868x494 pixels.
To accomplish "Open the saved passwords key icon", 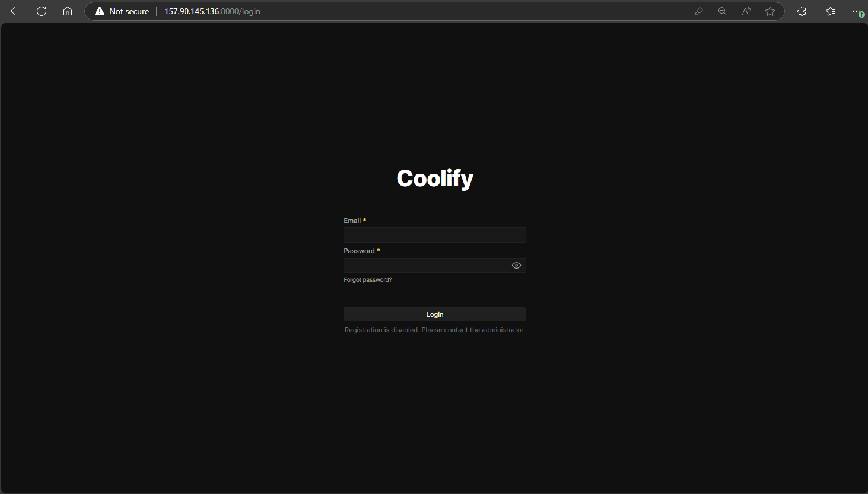I will tap(698, 11).
